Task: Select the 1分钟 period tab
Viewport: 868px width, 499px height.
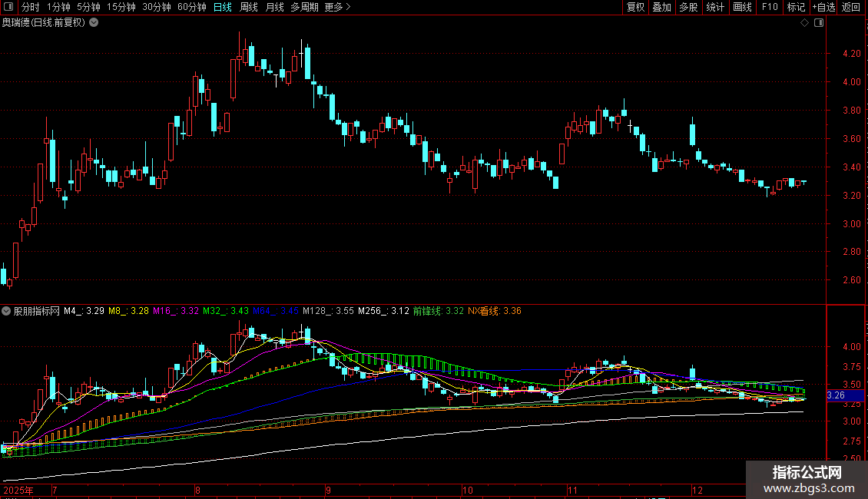Action: pyautogui.click(x=58, y=7)
